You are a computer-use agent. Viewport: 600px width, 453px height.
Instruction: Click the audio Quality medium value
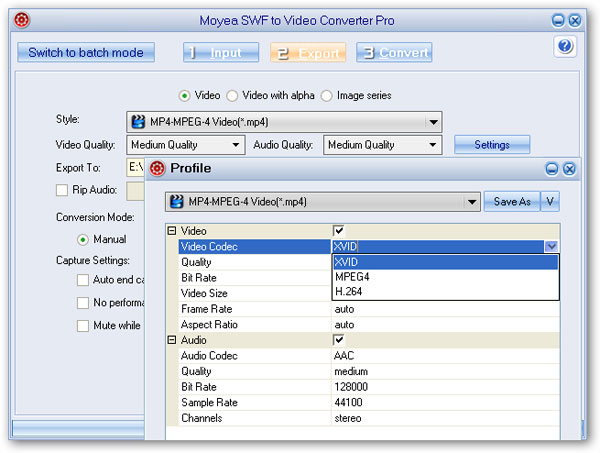(351, 372)
